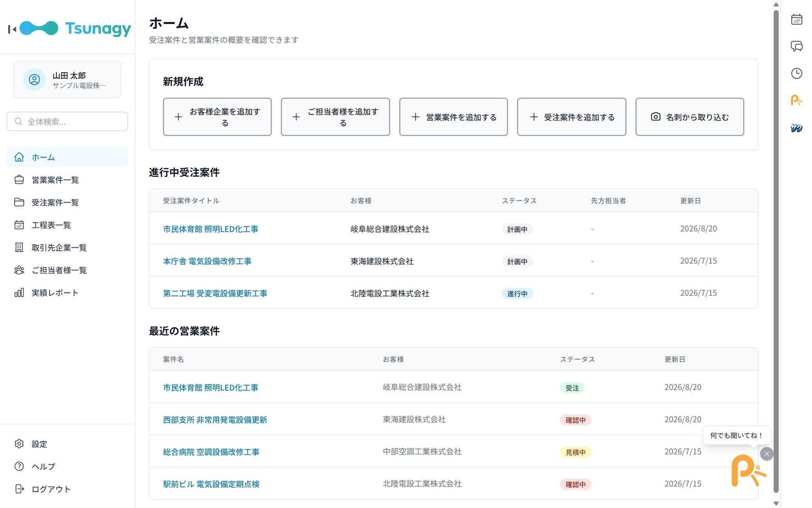Click the blue link-shaped icon in right rail
The height and width of the screenshot is (508, 812).
click(x=796, y=128)
